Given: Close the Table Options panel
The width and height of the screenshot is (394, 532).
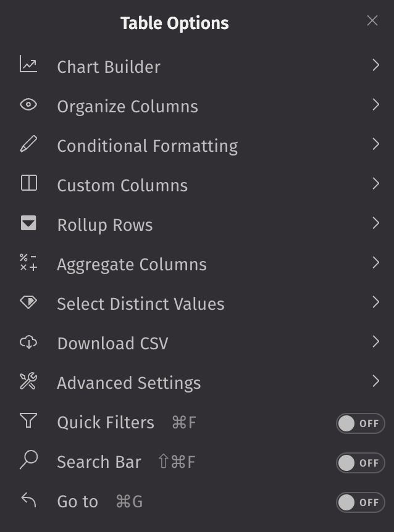Looking at the screenshot, I should click(372, 21).
